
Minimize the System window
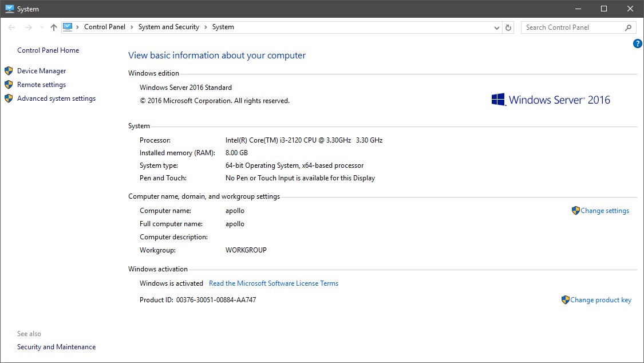[578, 9]
